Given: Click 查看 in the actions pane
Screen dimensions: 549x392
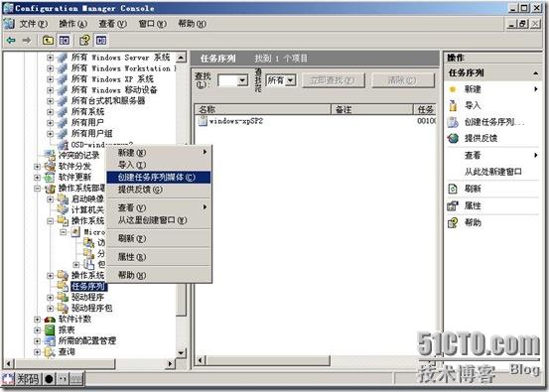Looking at the screenshot, I should coord(473,155).
